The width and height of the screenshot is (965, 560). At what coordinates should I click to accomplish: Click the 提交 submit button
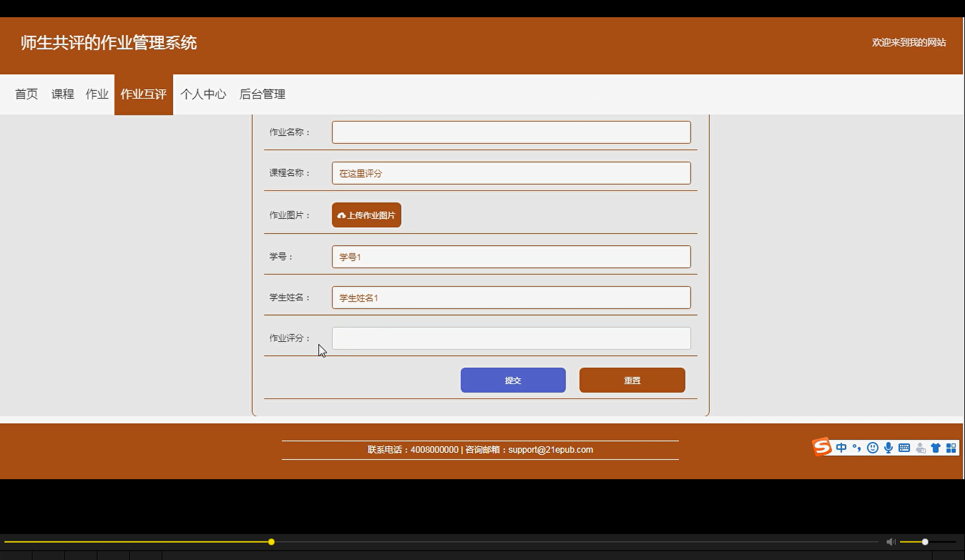click(x=512, y=380)
